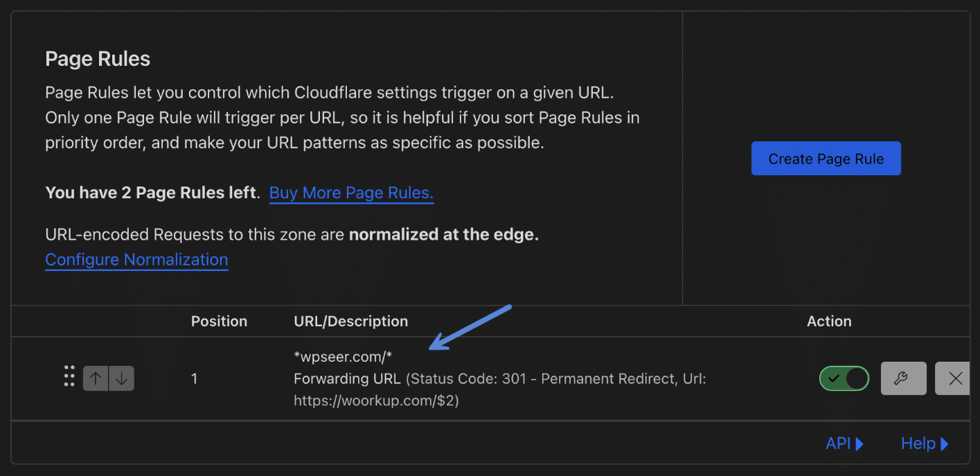Select the URL/Description column header
980x476 pixels.
point(350,321)
